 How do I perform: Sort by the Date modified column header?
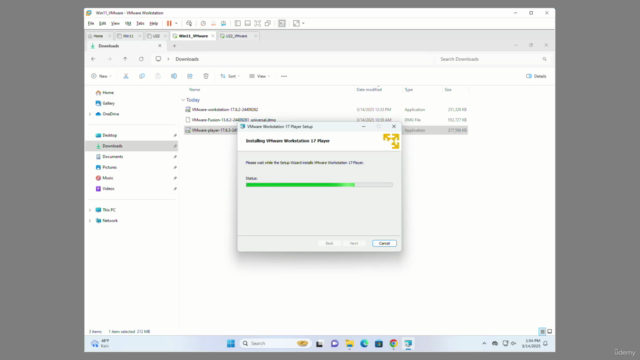click(369, 90)
